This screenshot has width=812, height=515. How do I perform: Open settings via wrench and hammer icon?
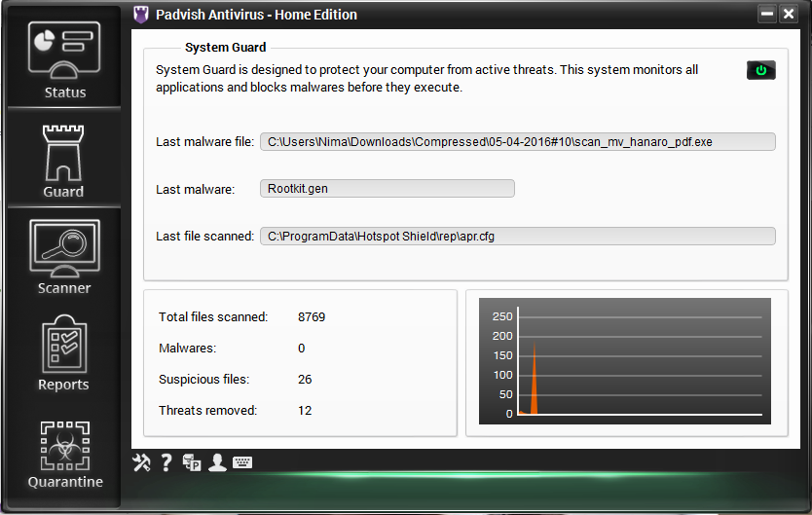141,462
